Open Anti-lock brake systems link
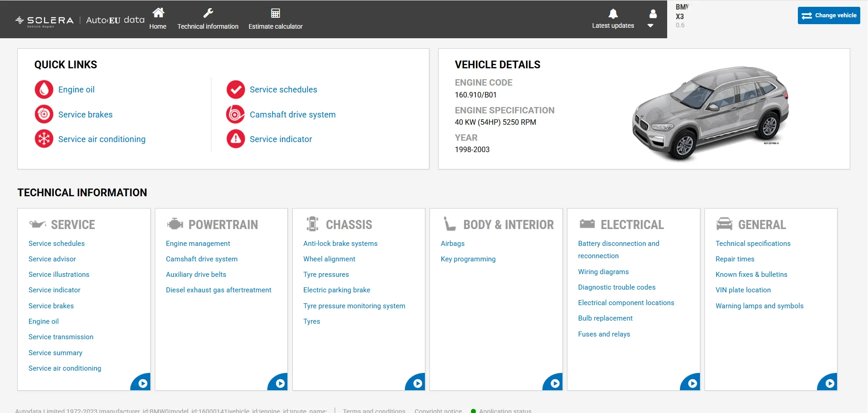The width and height of the screenshot is (868, 413). tap(340, 244)
